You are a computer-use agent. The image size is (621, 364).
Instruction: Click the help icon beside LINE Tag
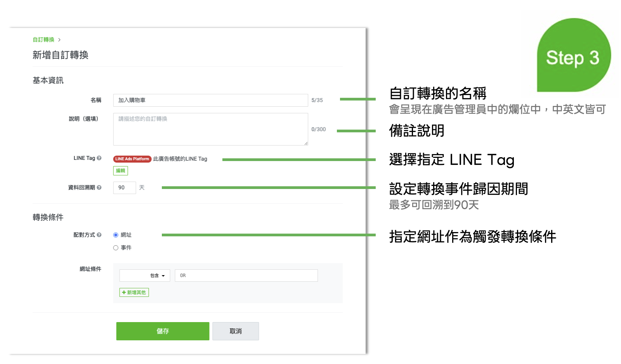click(99, 158)
